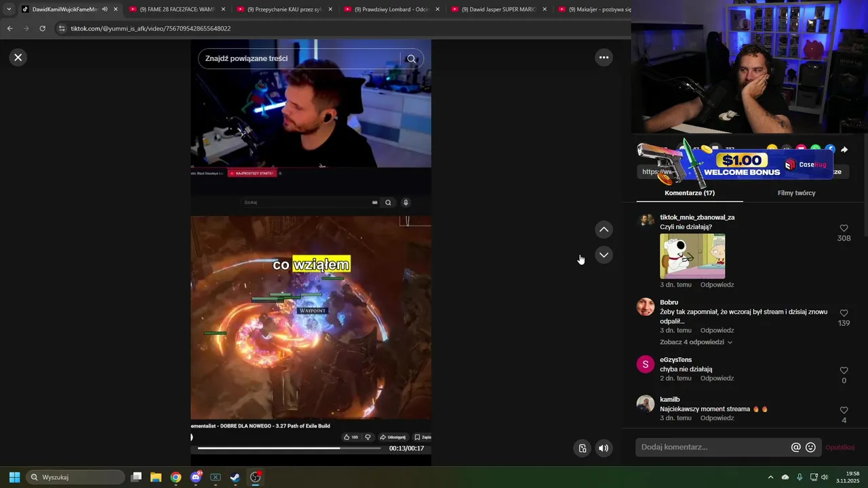Close the TikTok video viewer with X

18,58
